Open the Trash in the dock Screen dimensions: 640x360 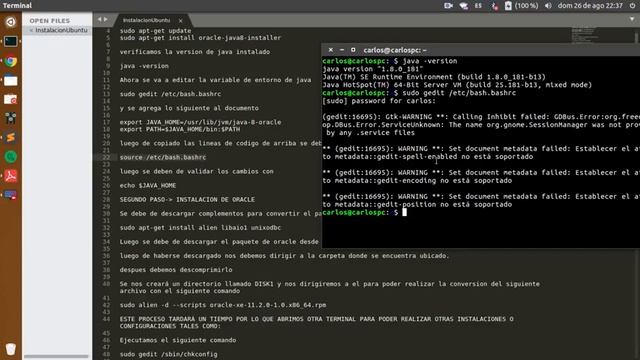click(x=11, y=349)
